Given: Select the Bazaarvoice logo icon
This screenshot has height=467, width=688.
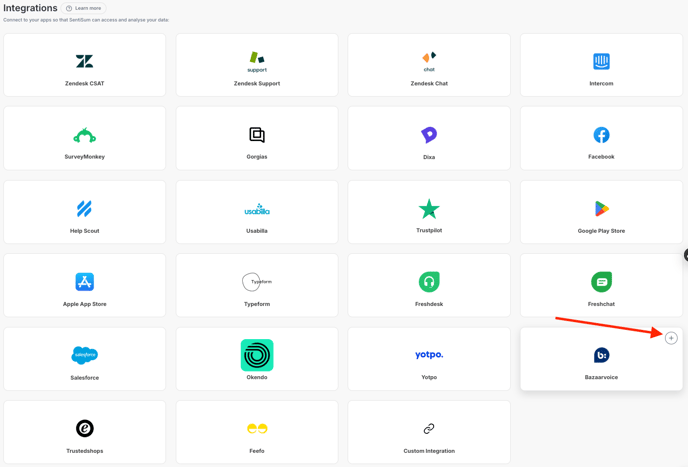Looking at the screenshot, I should tap(602, 355).
